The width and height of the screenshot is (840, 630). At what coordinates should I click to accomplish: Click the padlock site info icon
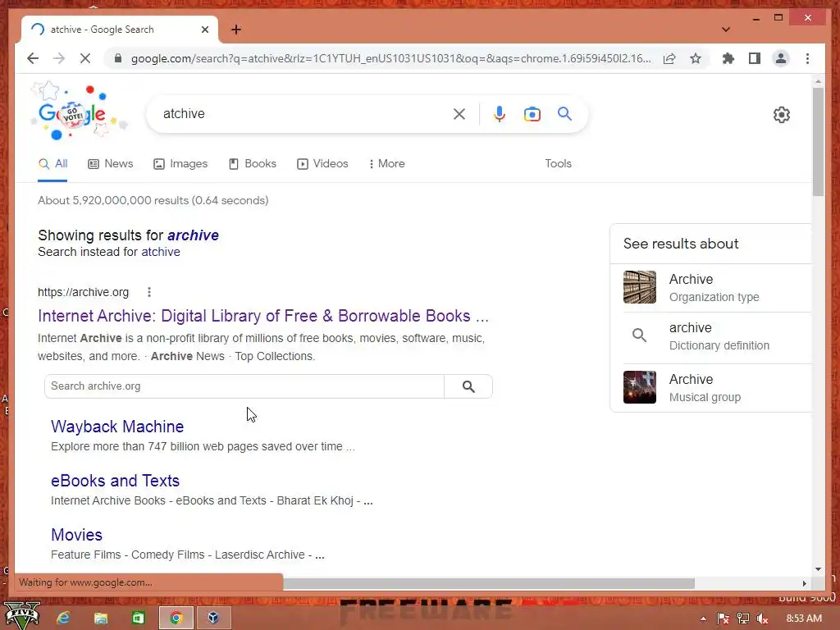118,58
